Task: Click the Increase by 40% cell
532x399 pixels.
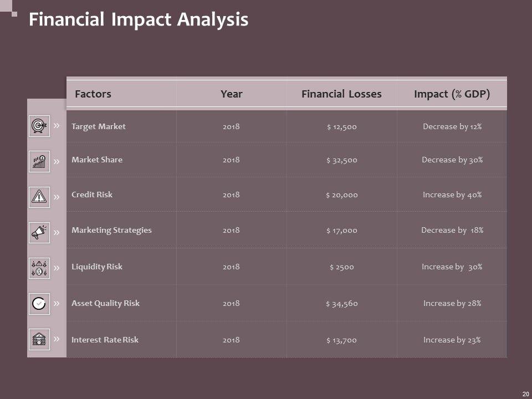Action: point(452,195)
